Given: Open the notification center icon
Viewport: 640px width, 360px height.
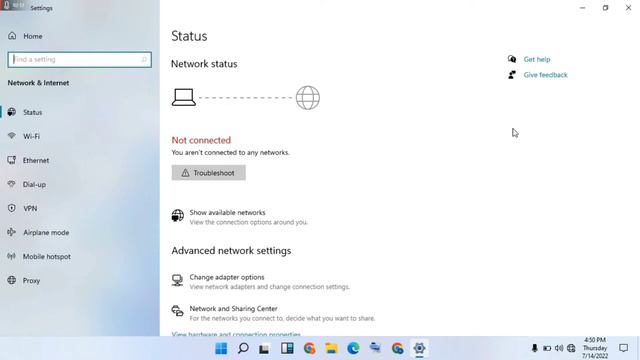Looking at the screenshot, I should pyautogui.click(x=623, y=348).
